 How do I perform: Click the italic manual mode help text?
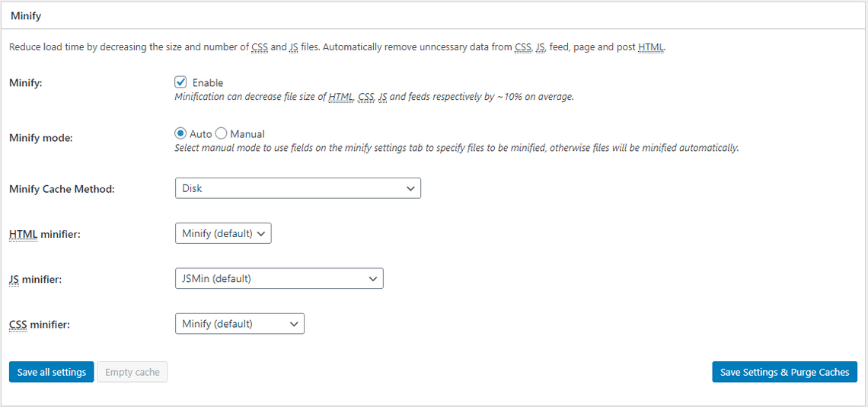tap(457, 148)
